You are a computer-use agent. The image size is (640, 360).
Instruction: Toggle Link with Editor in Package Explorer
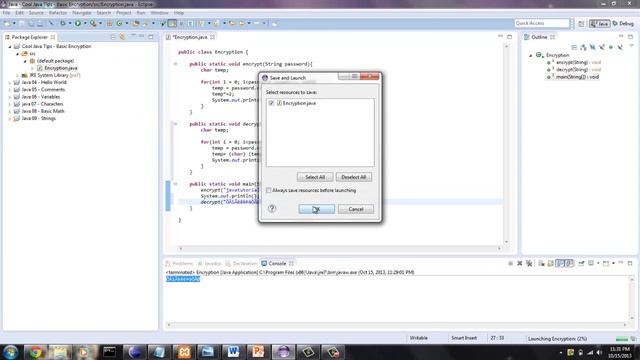tap(122, 37)
